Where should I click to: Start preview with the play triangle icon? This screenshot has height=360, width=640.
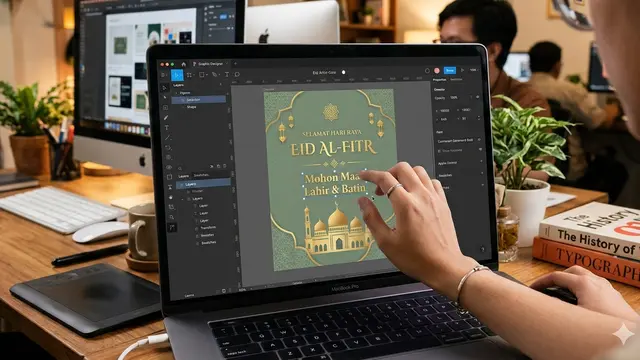[462, 70]
